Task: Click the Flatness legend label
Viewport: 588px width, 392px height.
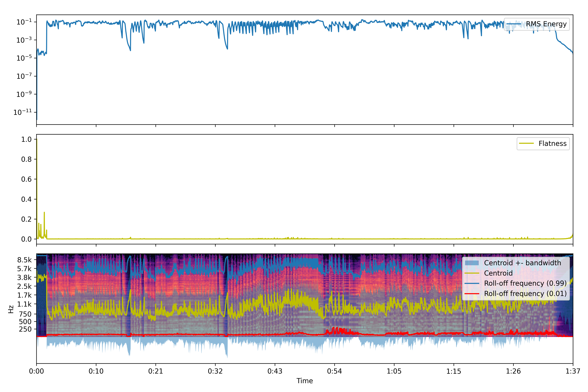Action: click(553, 144)
